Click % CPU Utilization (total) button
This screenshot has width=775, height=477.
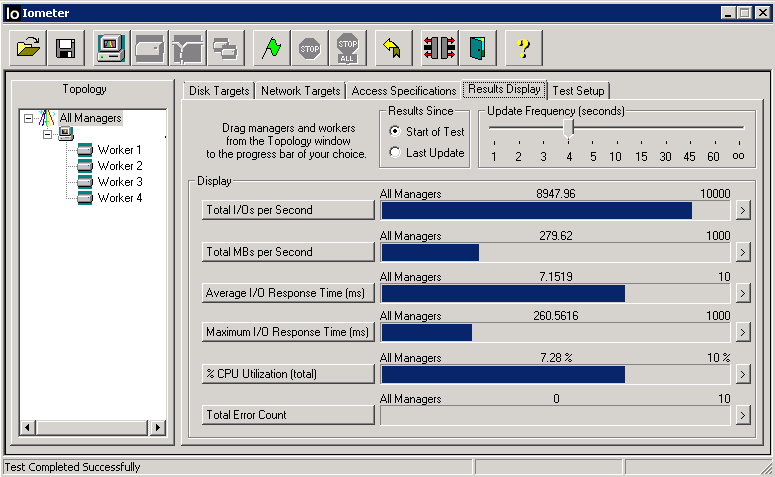(288, 374)
